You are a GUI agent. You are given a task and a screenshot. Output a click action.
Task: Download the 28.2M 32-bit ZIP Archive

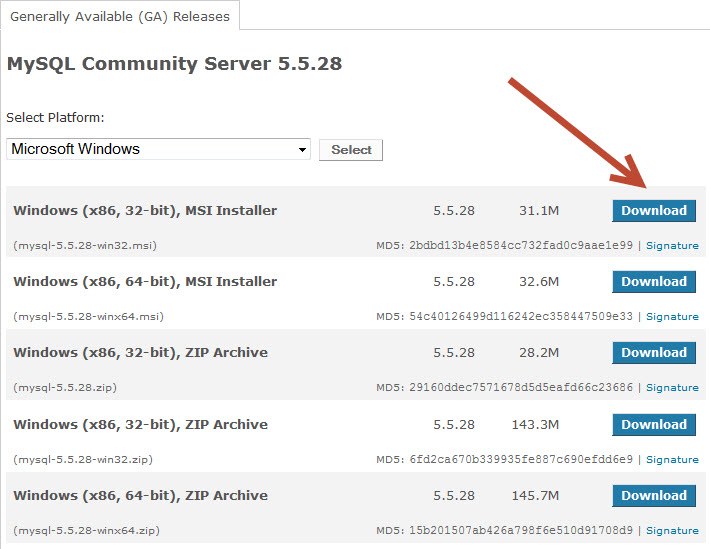654,353
